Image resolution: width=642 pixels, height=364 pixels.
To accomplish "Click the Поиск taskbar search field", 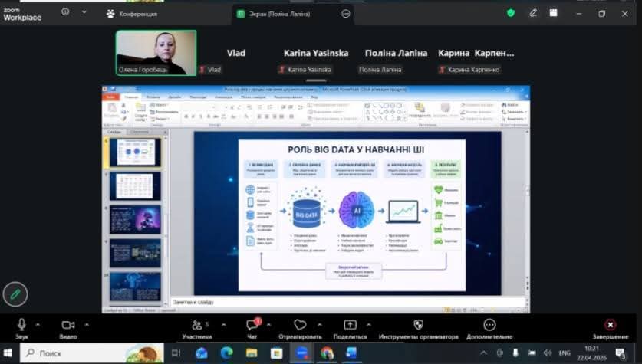I will pyautogui.click(x=84, y=353).
